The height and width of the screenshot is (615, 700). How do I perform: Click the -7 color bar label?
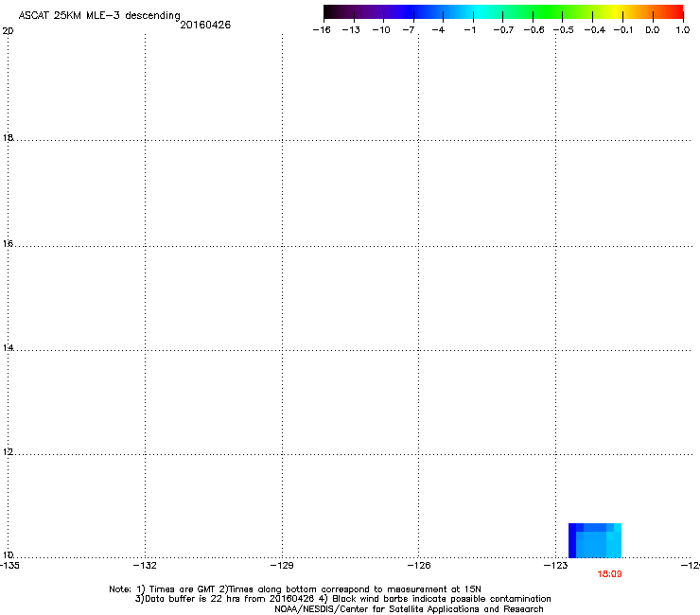[x=409, y=30]
